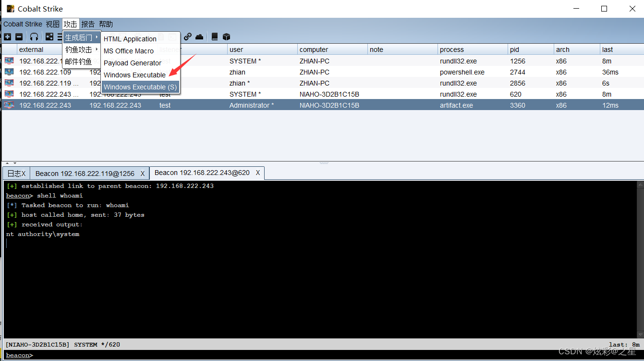Screen dimensions: 644x361
Task: Click the 攻击 menu in menu bar
Action: [71, 24]
